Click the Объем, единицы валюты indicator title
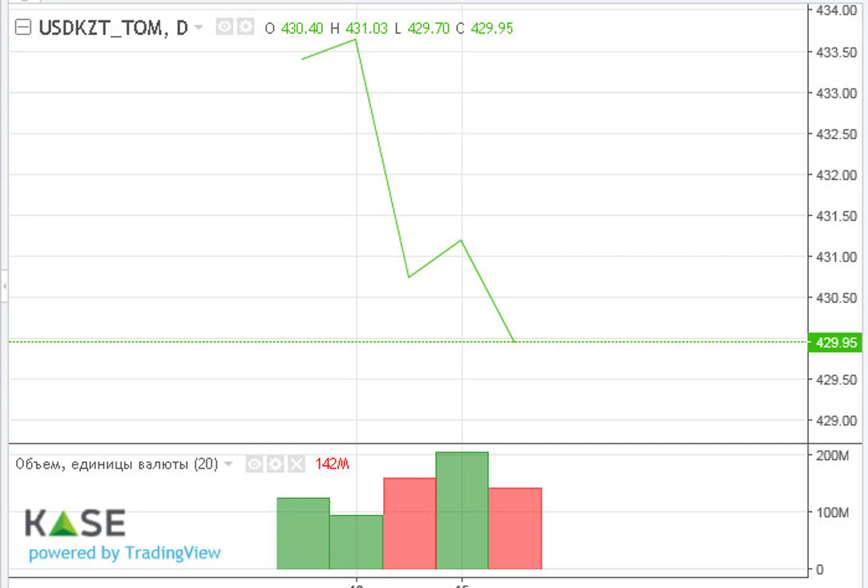This screenshot has width=868, height=588. [117, 464]
